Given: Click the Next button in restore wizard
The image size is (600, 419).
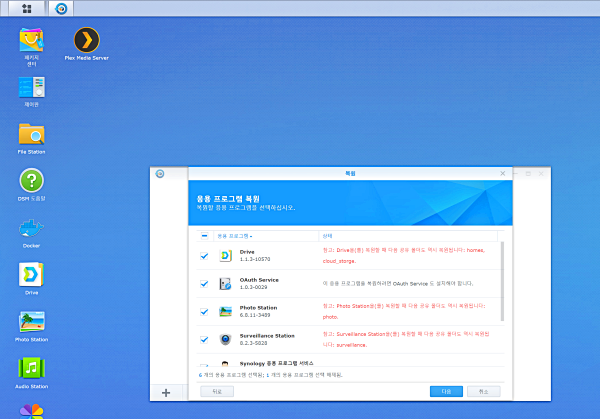Looking at the screenshot, I should (446, 391).
